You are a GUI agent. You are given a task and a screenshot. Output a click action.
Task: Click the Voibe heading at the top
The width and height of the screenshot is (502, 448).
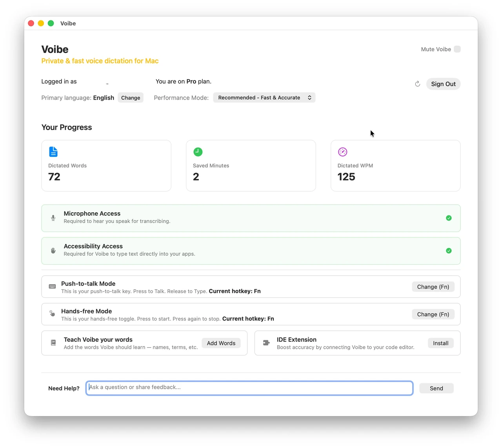click(x=55, y=49)
